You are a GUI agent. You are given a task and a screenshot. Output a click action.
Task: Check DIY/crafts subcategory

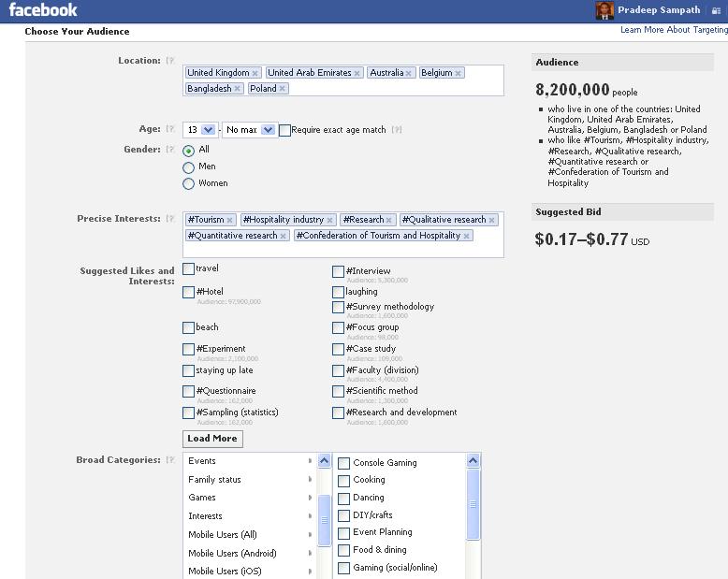[343, 516]
